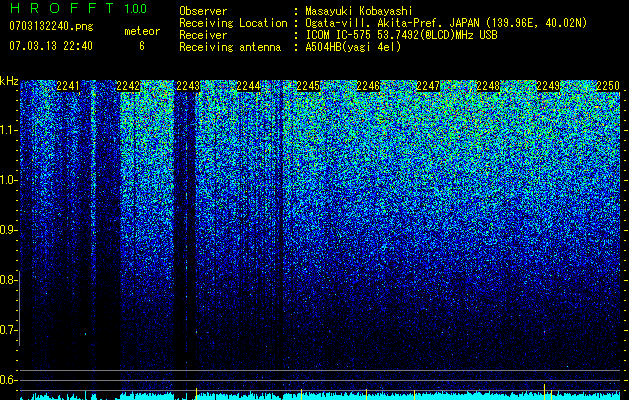Image resolution: width=629 pixels, height=400 pixels.
Task: Click the date stamp 07.03.13 22:40
Action: [51, 46]
